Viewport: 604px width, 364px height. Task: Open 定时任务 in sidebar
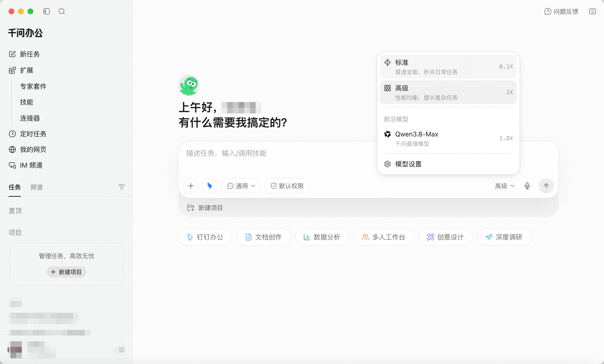click(x=28, y=134)
